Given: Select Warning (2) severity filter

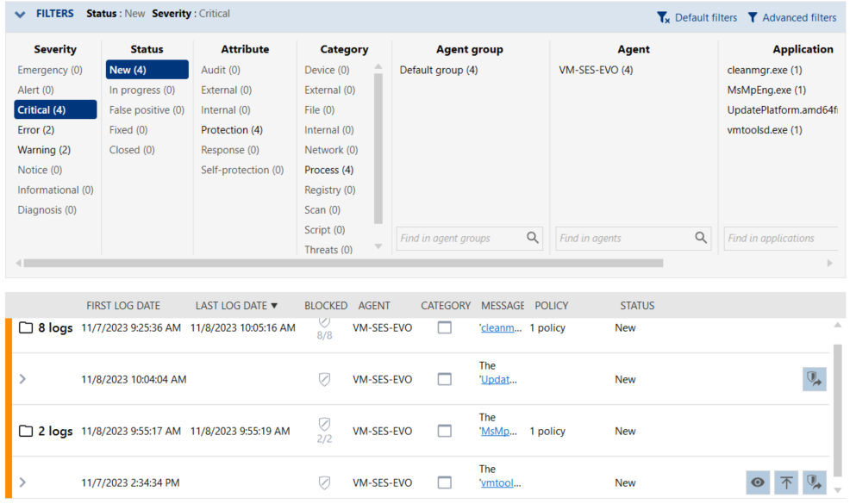Looking at the screenshot, I should click(x=44, y=150).
